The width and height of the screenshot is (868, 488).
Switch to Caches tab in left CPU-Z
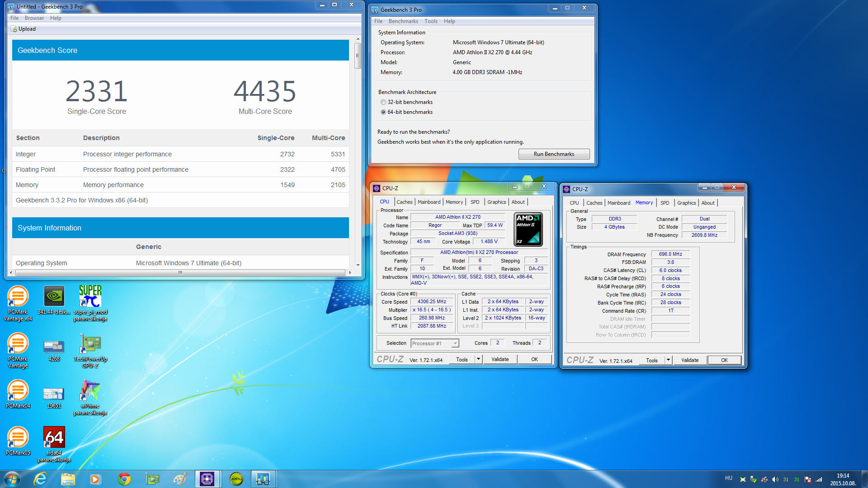click(405, 202)
